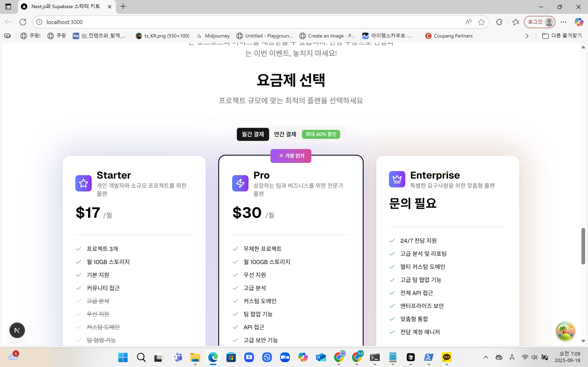Viewport: 588px width, 367px height.
Task: Switch billing to 연간 결제
Action: tap(285, 134)
